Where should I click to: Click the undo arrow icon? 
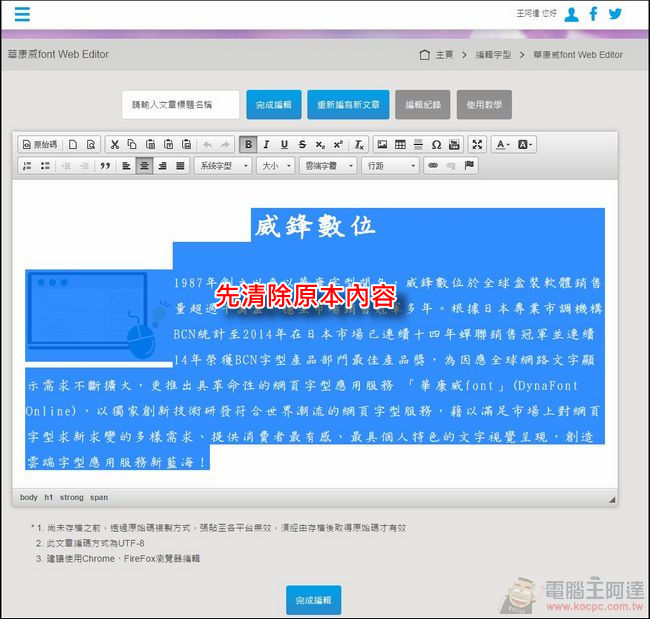(207, 144)
